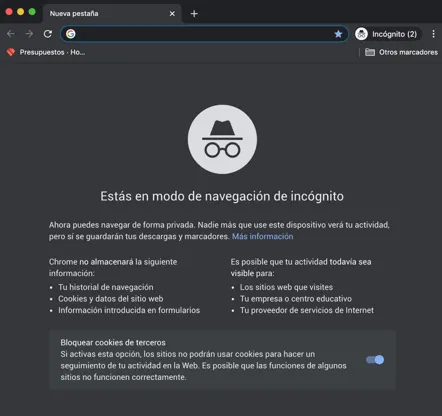Screen dimensions: 442x416
Task: Focus the address bar input field
Action: point(204,34)
